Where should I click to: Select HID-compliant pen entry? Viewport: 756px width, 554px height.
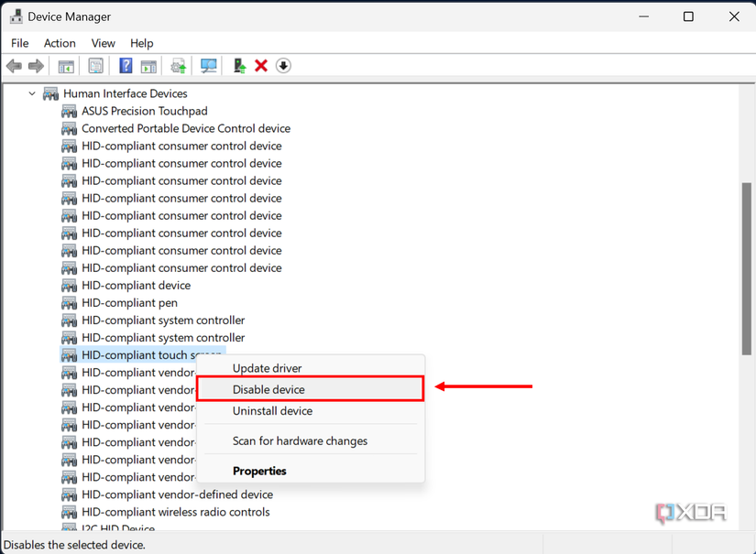(x=130, y=303)
